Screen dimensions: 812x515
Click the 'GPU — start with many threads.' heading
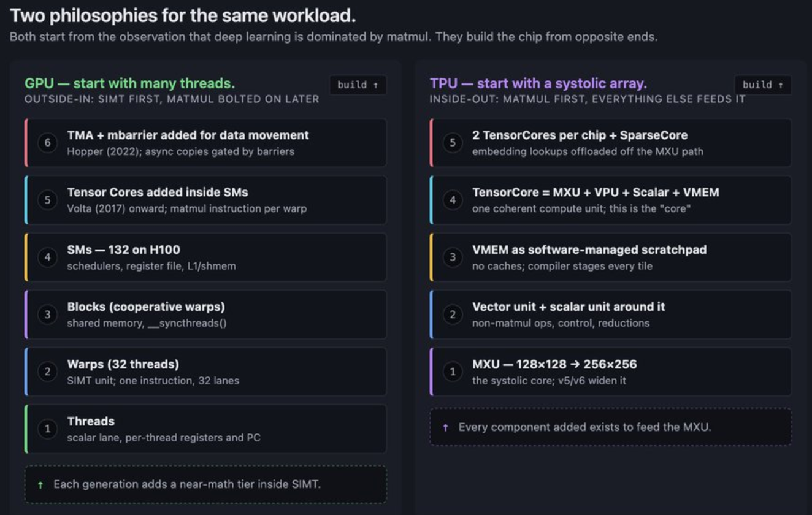click(x=129, y=83)
